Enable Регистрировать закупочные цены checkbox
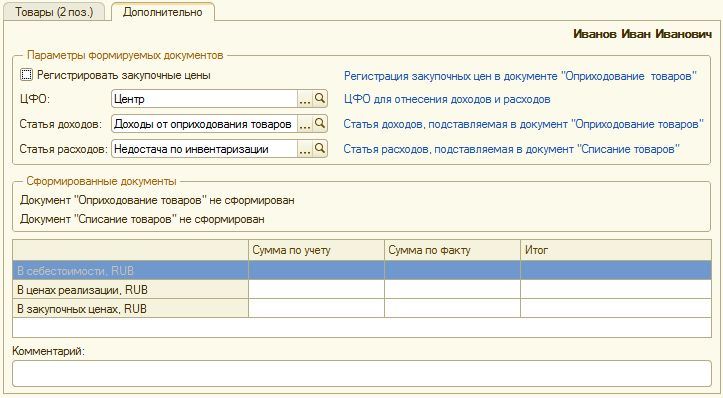723x398 pixels. click(27, 75)
